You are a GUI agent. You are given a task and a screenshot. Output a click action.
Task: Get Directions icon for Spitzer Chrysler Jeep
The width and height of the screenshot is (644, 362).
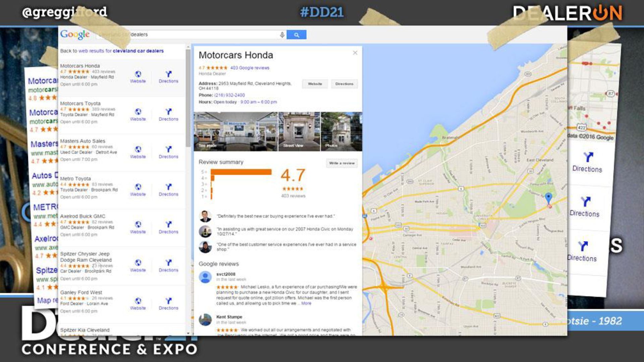[168, 262]
